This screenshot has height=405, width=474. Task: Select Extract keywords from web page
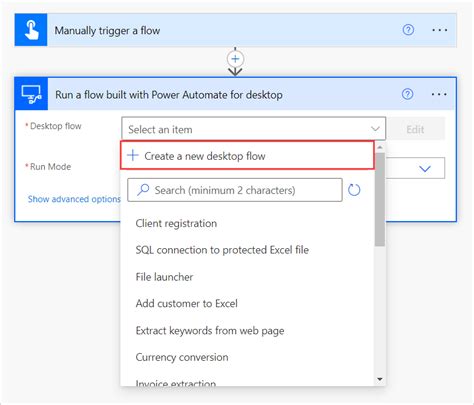(210, 331)
